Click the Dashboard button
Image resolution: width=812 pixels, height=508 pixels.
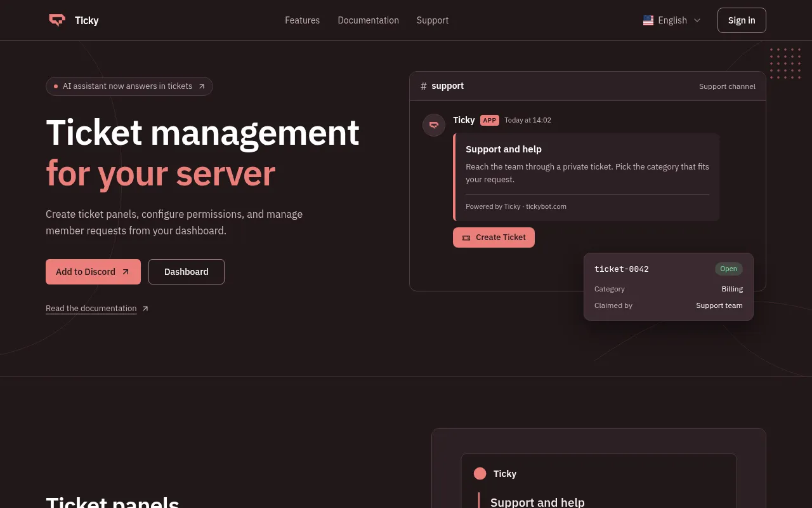coord(187,272)
